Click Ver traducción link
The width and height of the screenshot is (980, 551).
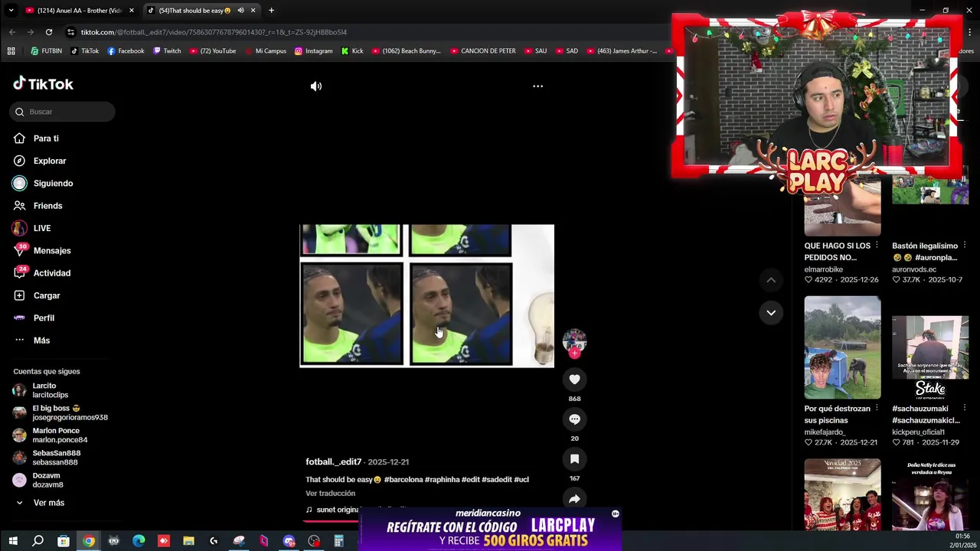click(x=330, y=494)
